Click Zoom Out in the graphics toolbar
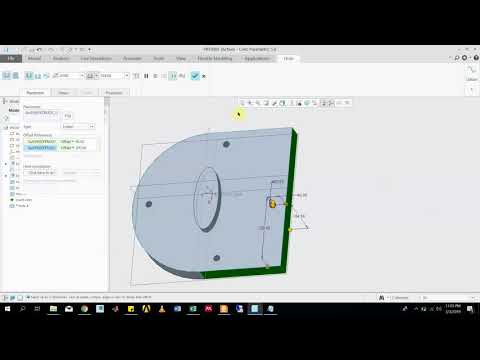Viewport: 480px width, 360px height. [258, 103]
